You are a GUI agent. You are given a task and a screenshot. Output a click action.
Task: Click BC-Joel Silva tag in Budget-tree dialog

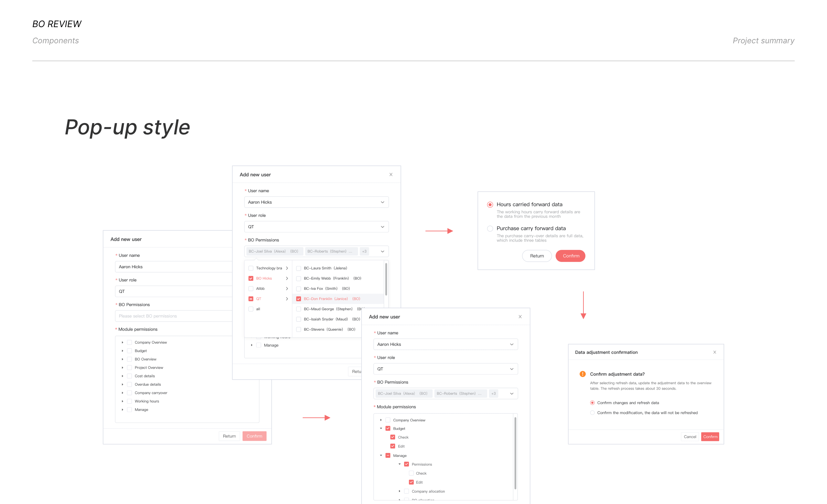tap(404, 394)
